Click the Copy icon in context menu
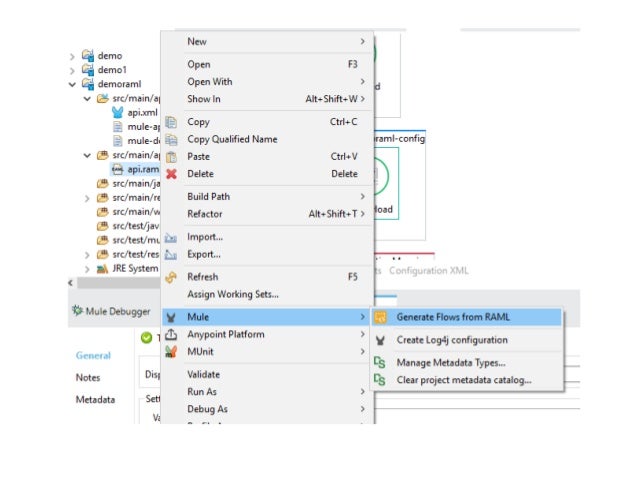 pyautogui.click(x=171, y=122)
